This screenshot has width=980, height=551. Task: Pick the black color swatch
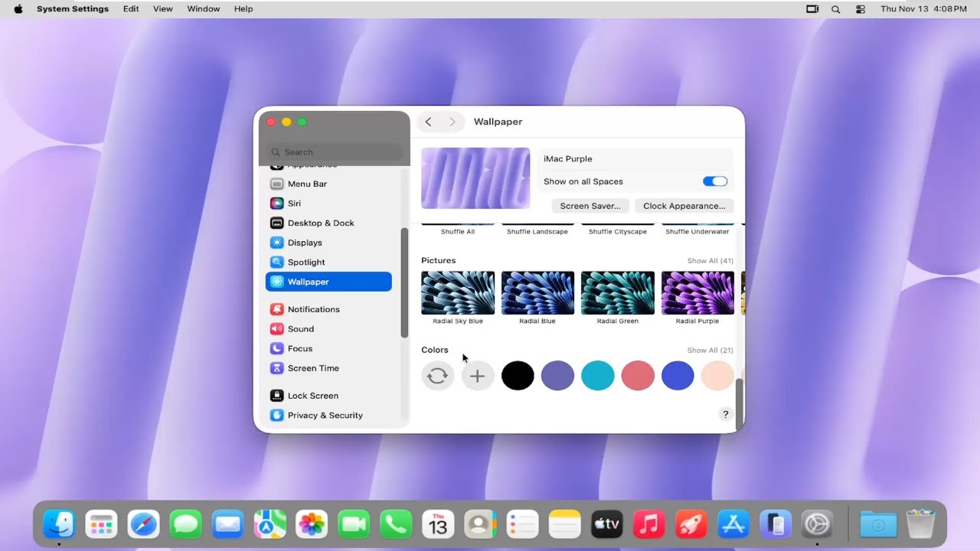[x=518, y=376]
